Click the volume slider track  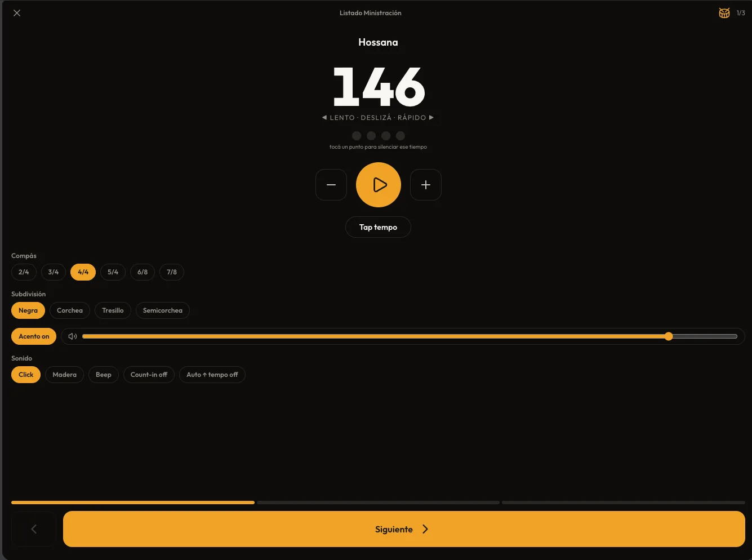tap(410, 336)
